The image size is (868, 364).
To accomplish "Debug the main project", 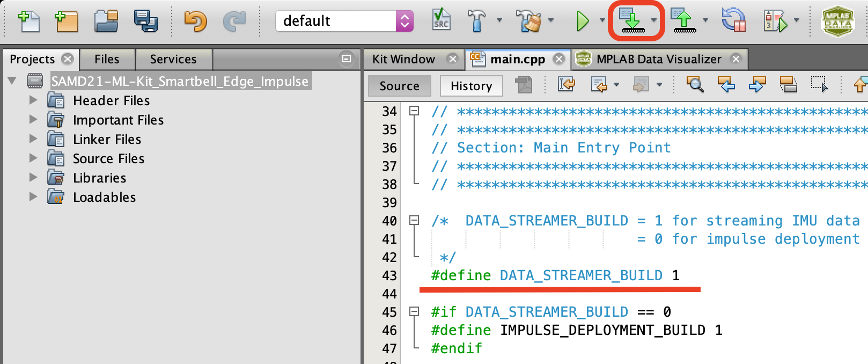I will pos(775,21).
